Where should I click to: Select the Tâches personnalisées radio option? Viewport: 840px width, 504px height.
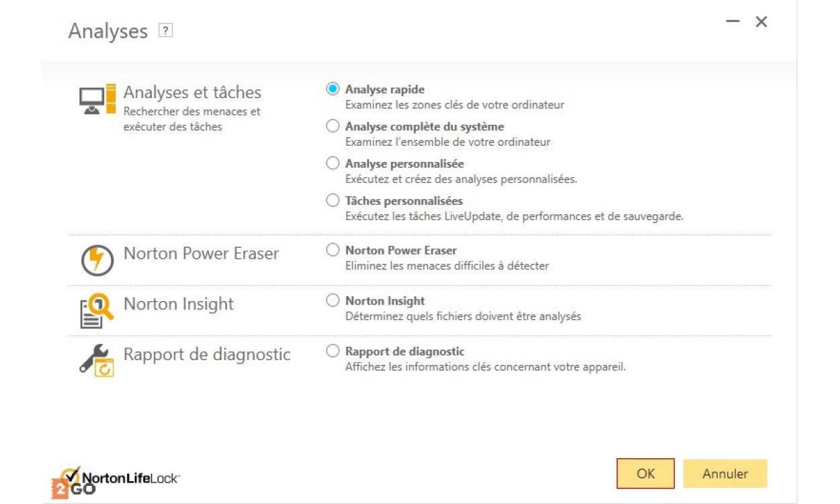(x=333, y=200)
